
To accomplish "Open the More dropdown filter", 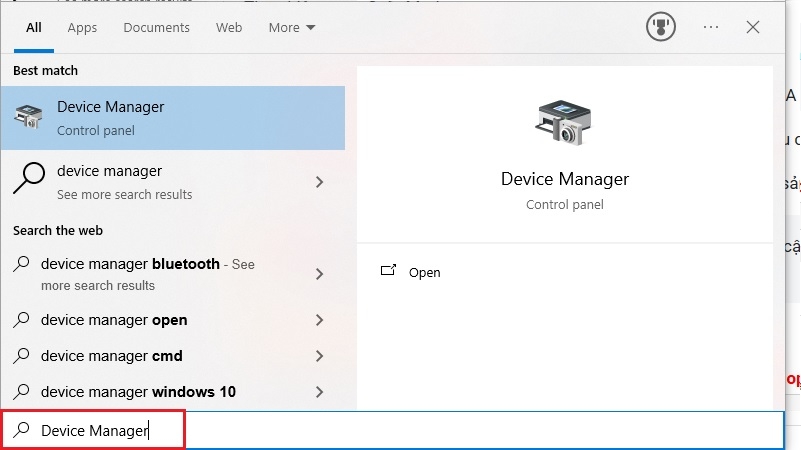I will (x=292, y=28).
